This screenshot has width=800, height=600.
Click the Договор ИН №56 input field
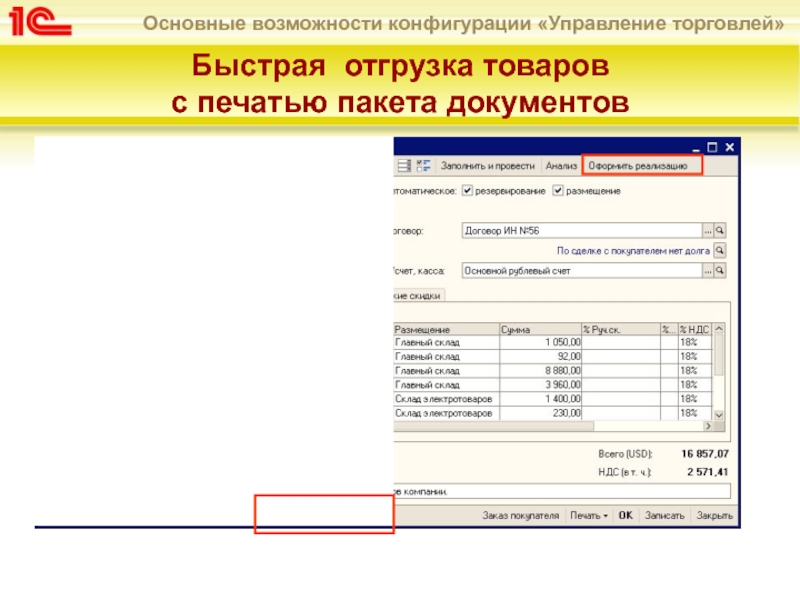(x=582, y=231)
